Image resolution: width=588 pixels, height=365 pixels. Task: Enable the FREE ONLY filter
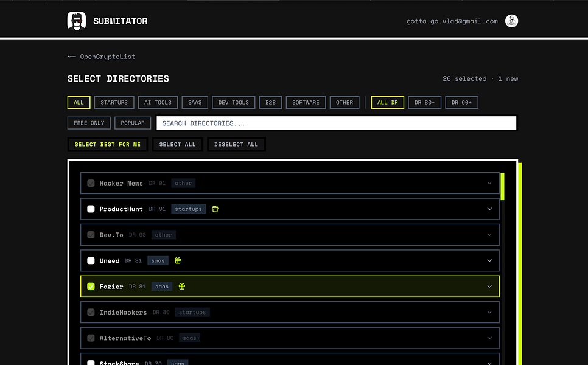click(89, 123)
